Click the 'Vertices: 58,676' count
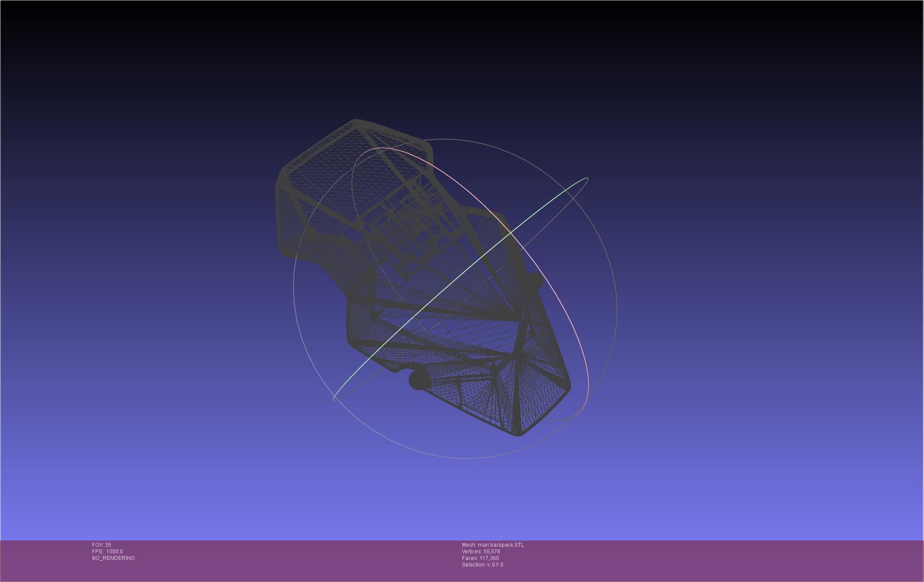 (x=481, y=552)
